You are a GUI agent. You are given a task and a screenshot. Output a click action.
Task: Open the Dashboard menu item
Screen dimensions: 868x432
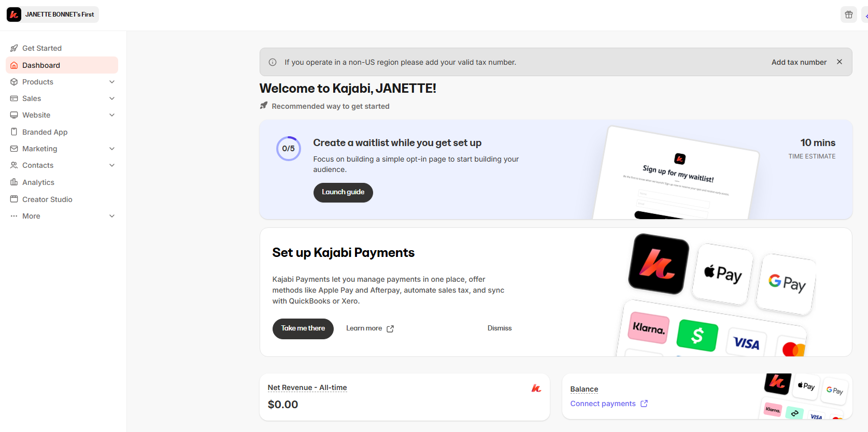[x=41, y=65]
